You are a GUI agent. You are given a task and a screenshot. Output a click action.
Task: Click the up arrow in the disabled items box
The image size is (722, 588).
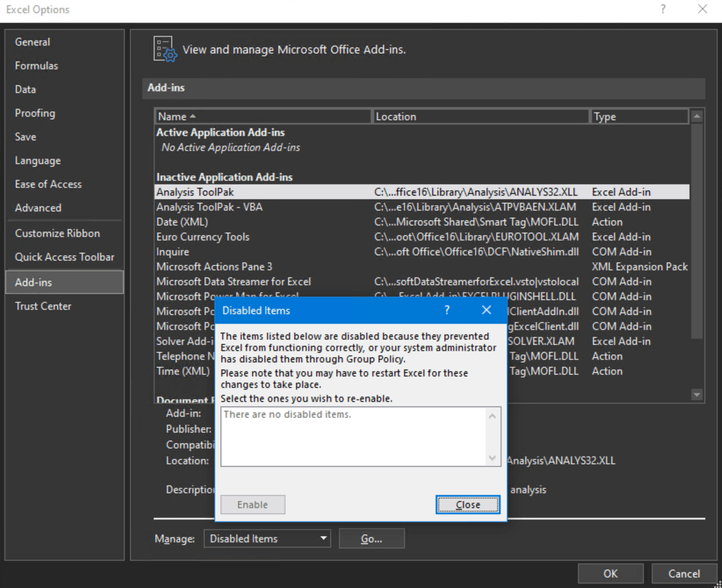coord(492,415)
